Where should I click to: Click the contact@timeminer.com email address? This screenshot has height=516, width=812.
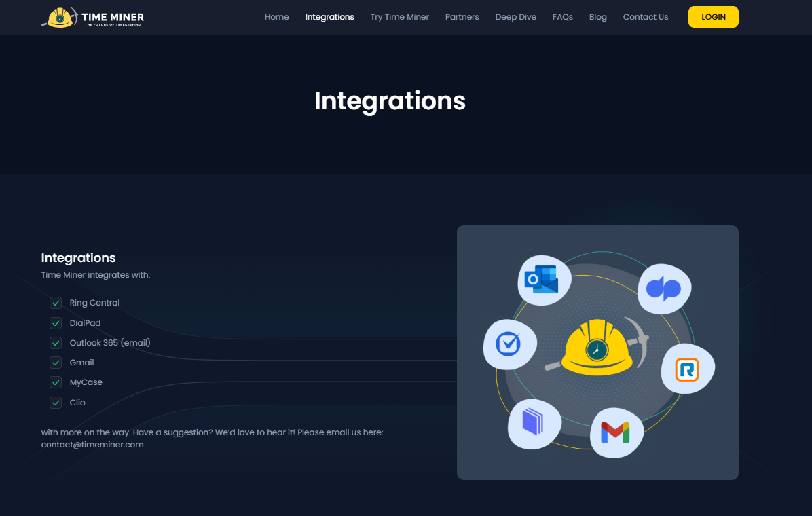tap(92, 445)
